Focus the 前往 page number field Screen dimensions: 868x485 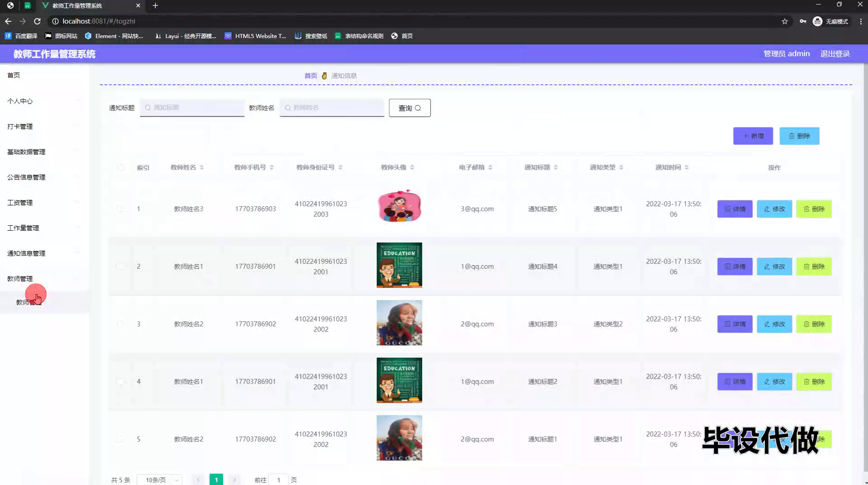click(x=278, y=480)
